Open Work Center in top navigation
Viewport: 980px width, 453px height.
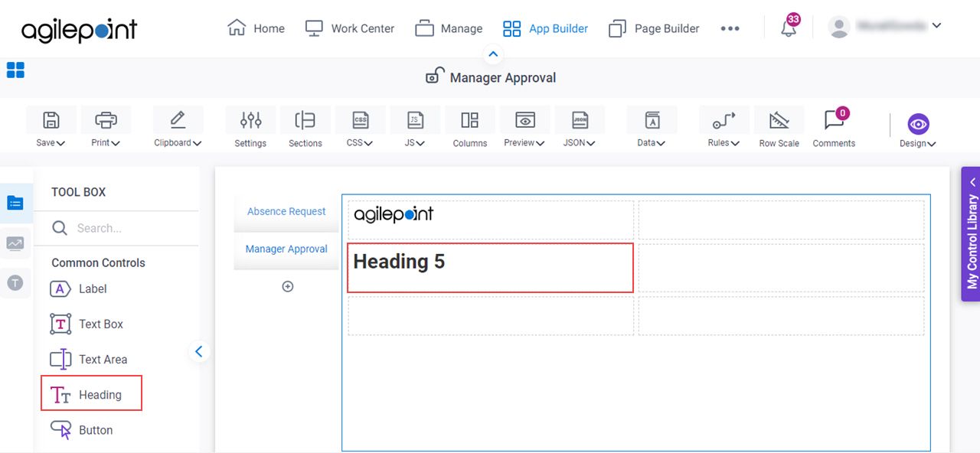tap(349, 28)
